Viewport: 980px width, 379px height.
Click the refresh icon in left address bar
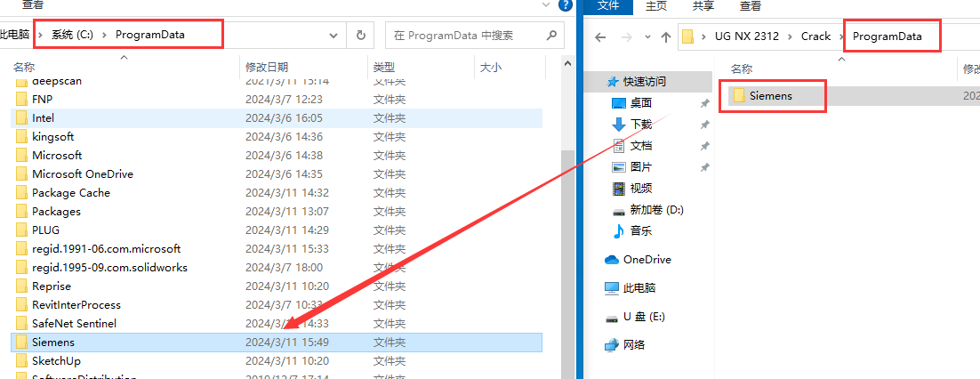360,36
